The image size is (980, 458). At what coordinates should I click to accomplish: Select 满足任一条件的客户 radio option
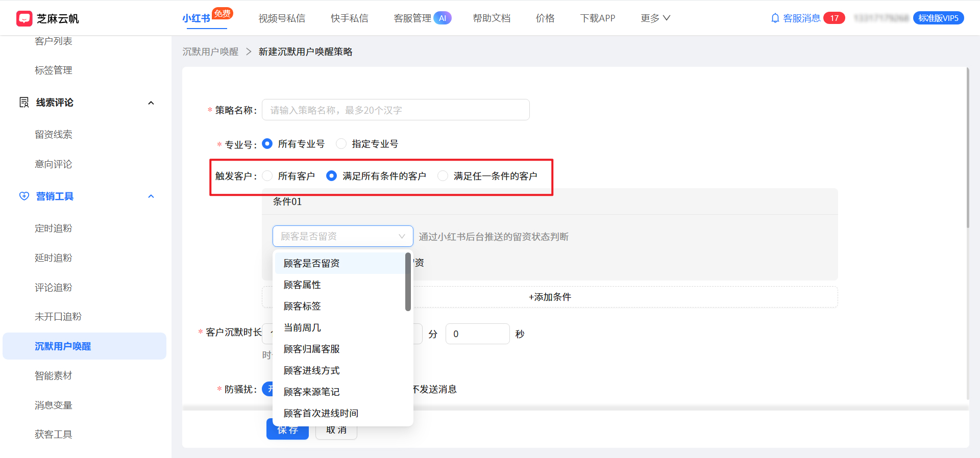pos(443,176)
